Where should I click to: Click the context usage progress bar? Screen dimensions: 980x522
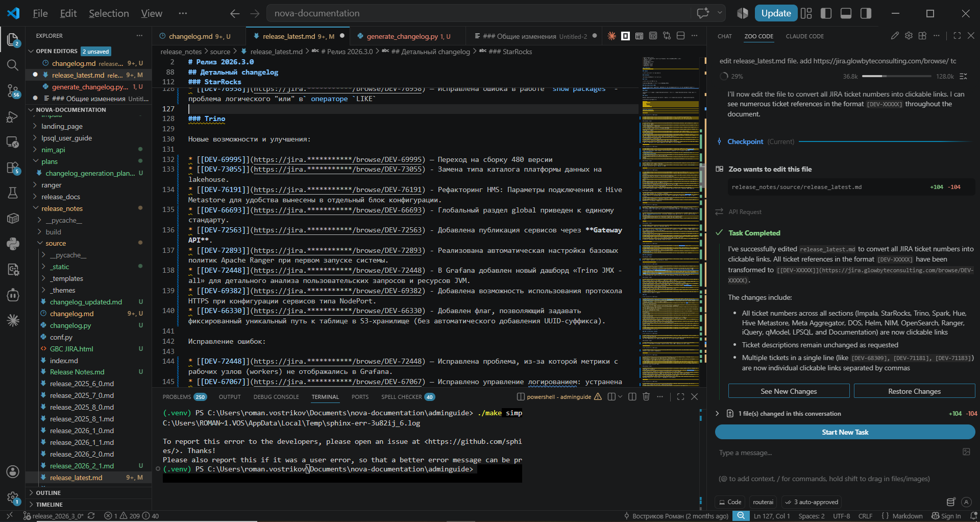(897, 76)
